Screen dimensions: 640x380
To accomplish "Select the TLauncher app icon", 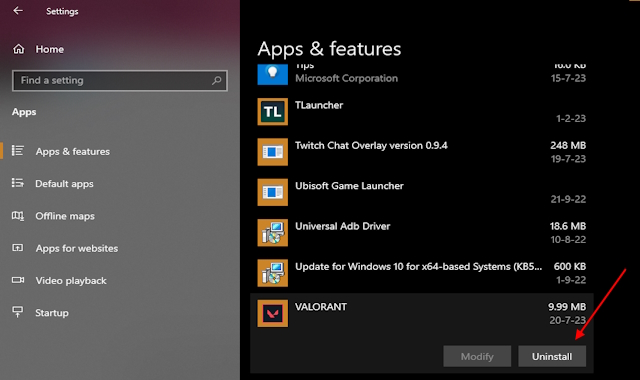I will [x=272, y=111].
